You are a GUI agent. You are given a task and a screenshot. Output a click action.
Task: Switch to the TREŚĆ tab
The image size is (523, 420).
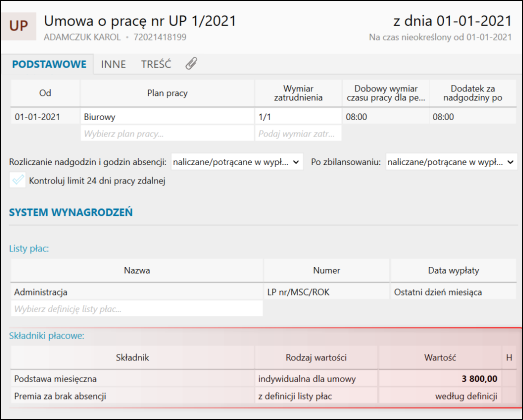(x=156, y=64)
